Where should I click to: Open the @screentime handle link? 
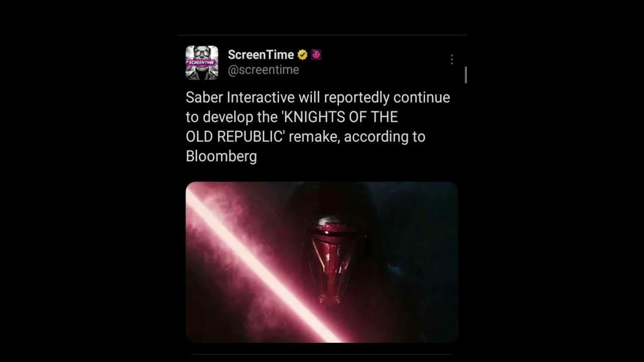(x=263, y=70)
